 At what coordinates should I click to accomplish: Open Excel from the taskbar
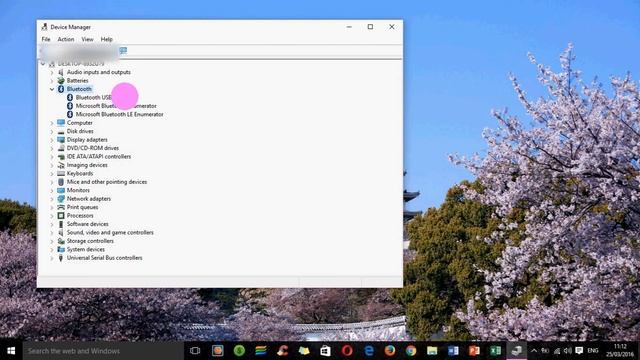[x=496, y=351]
